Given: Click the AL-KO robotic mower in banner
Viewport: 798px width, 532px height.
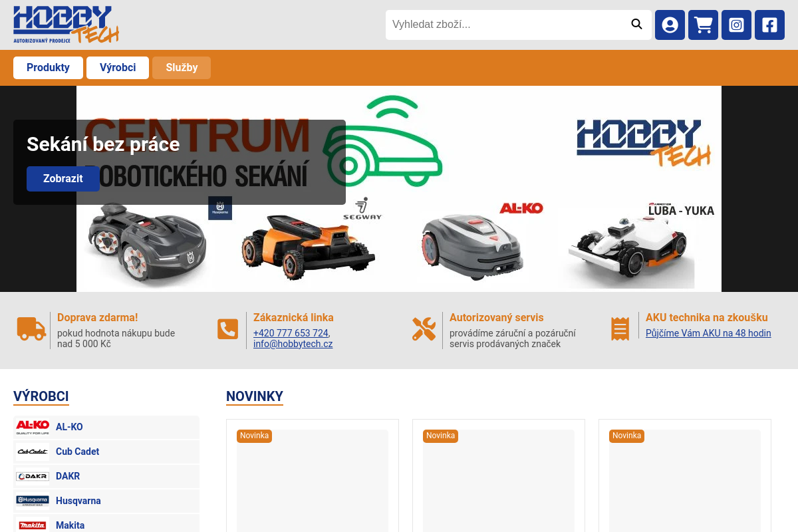Looking at the screenshot, I should tap(473, 244).
